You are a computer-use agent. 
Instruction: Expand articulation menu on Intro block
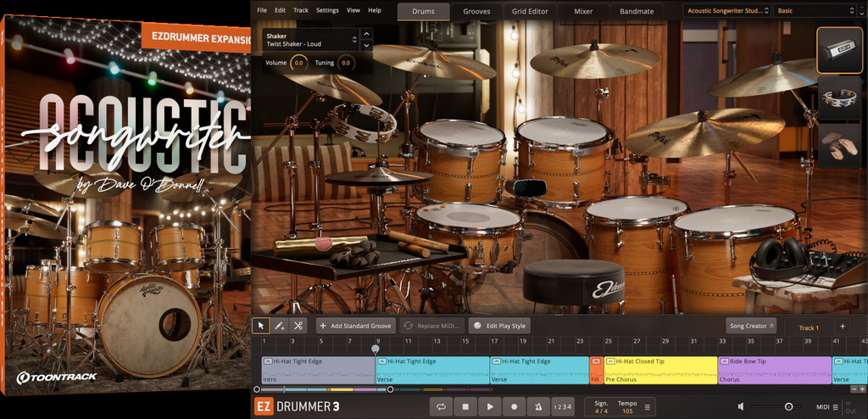click(x=267, y=361)
